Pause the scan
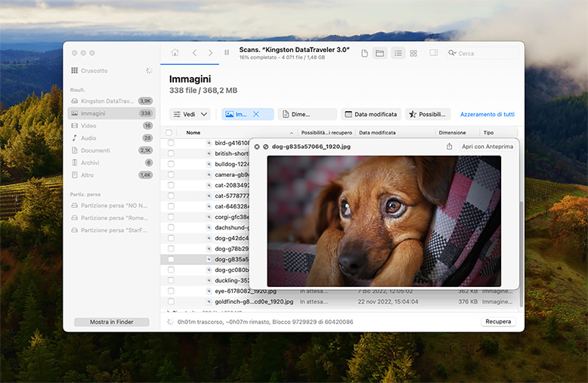Image resolution: width=588 pixels, height=383 pixels. coord(227,53)
